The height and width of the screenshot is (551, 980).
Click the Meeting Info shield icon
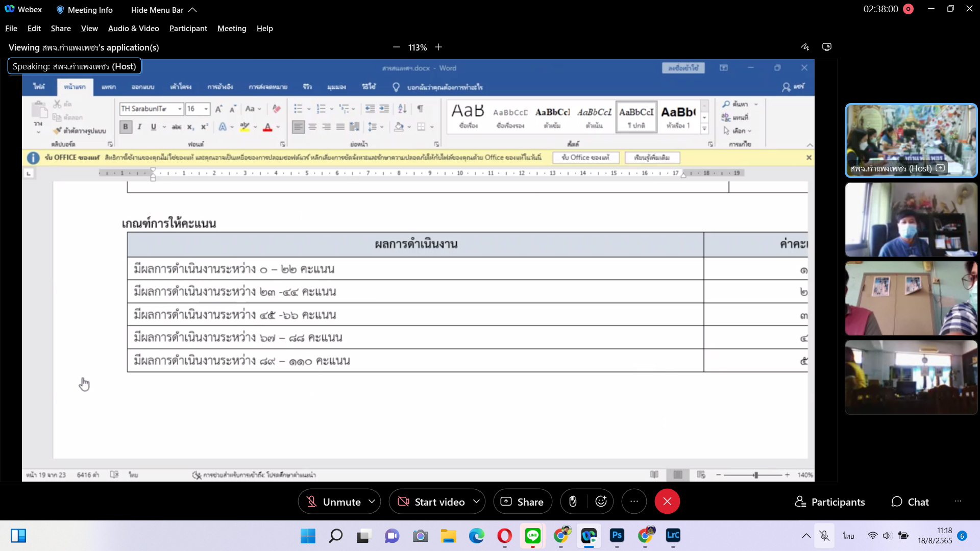point(60,10)
